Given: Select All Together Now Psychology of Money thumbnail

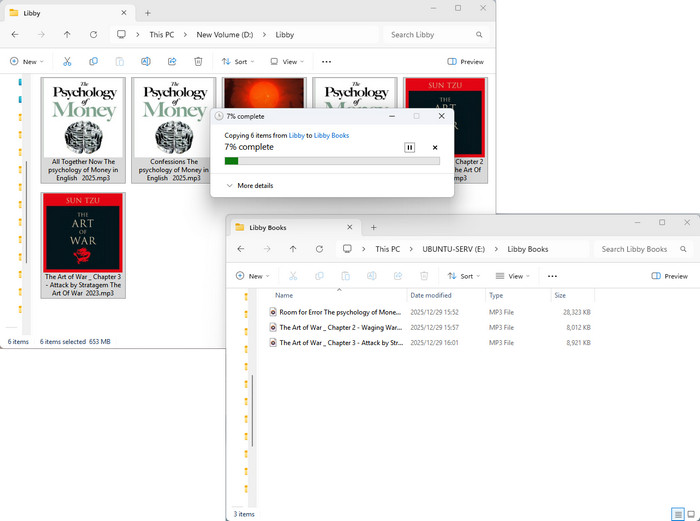Looking at the screenshot, I should click(83, 130).
